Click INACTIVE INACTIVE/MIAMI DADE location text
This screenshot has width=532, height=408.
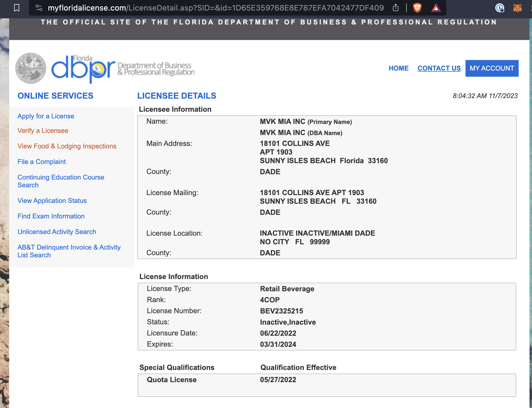[317, 233]
